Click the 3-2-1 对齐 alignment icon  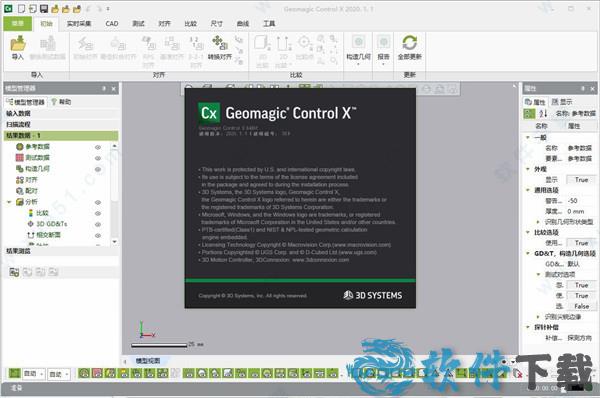click(196, 43)
